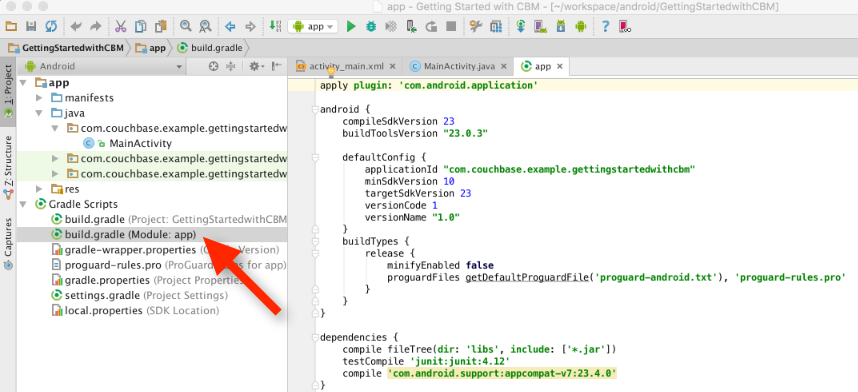Screen dimensions: 858x392
Task: Open AVD Manager icon
Action: click(541, 26)
